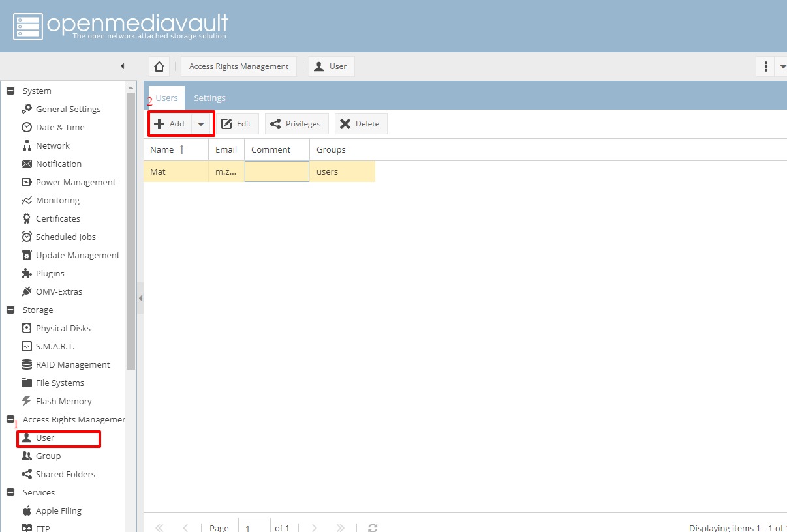Click the User breadcrumb item
The image size is (787, 532).
(x=332, y=66)
